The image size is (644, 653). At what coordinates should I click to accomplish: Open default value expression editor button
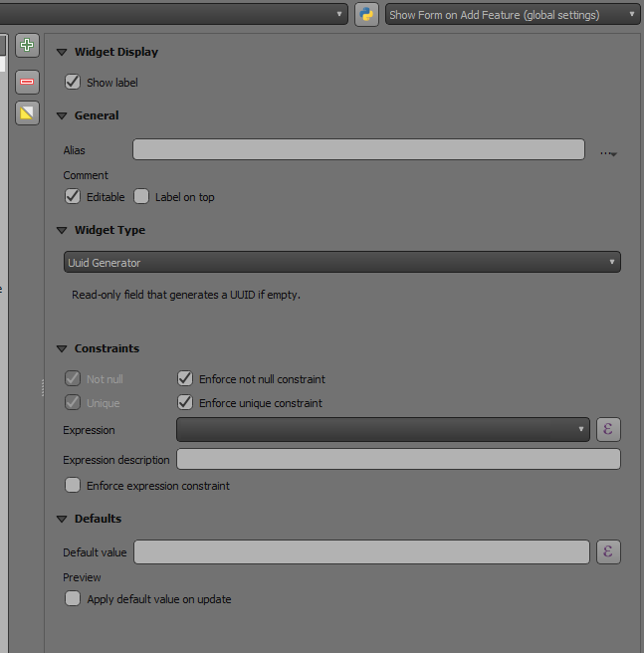coord(608,552)
